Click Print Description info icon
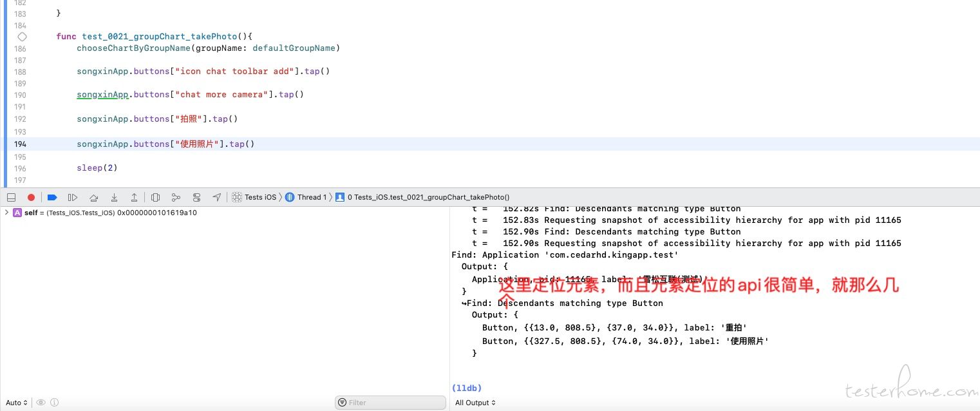This screenshot has height=411, width=980. (55, 403)
